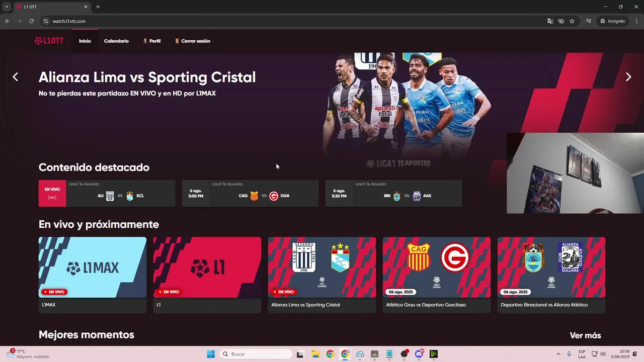This screenshot has width=644, height=362.
Task: Open the weather widget showing 17°C
Action: point(28,354)
